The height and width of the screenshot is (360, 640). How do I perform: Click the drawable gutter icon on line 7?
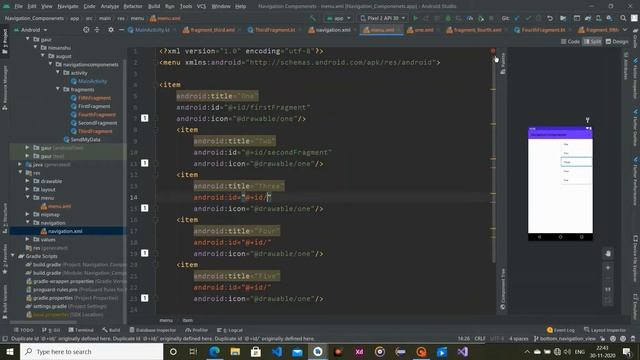pos(144,118)
